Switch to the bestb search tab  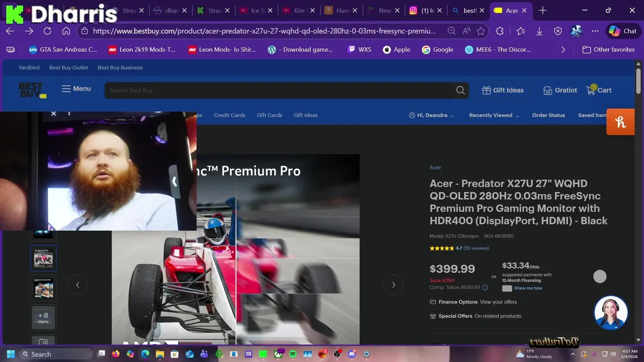pos(468,11)
